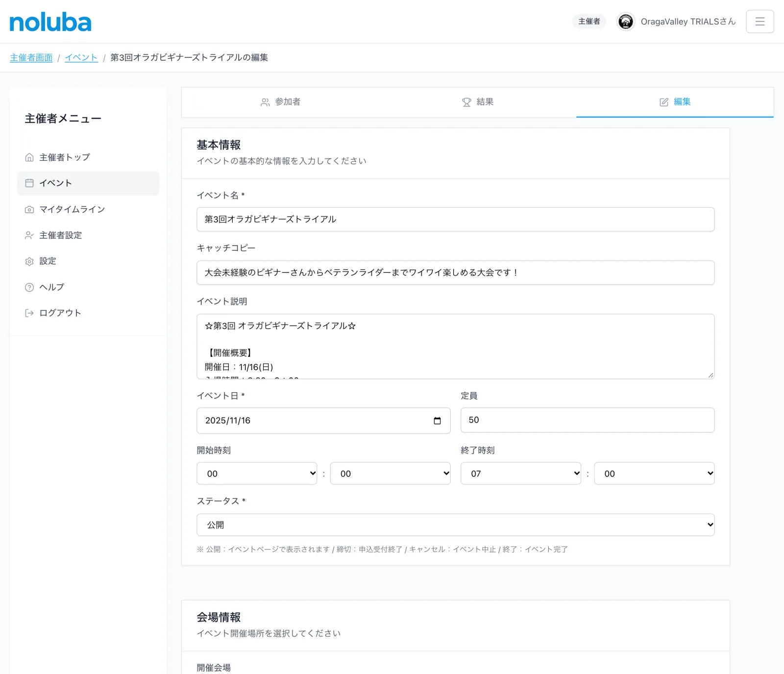Viewport: 784px width, 674px height.
Task: Click the 主催者画面 breadcrumb link
Action: [x=31, y=58]
